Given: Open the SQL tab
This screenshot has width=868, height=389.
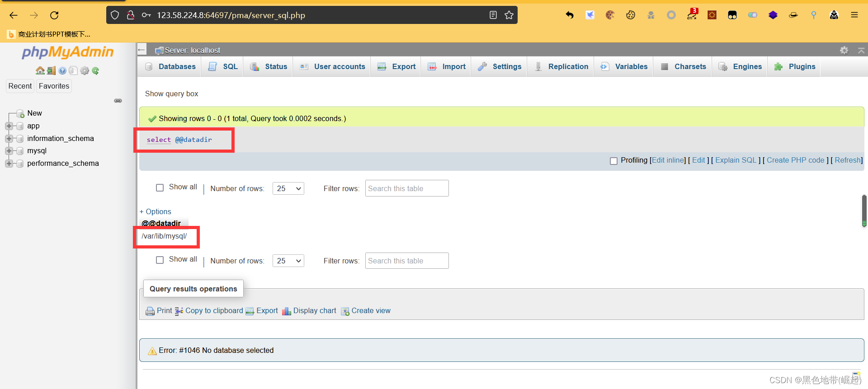Looking at the screenshot, I should click(x=223, y=66).
